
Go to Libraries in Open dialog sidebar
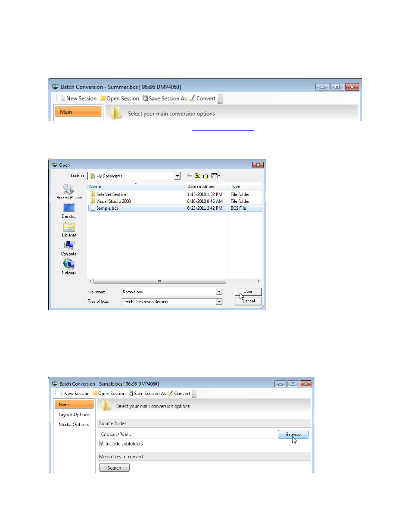[69, 230]
